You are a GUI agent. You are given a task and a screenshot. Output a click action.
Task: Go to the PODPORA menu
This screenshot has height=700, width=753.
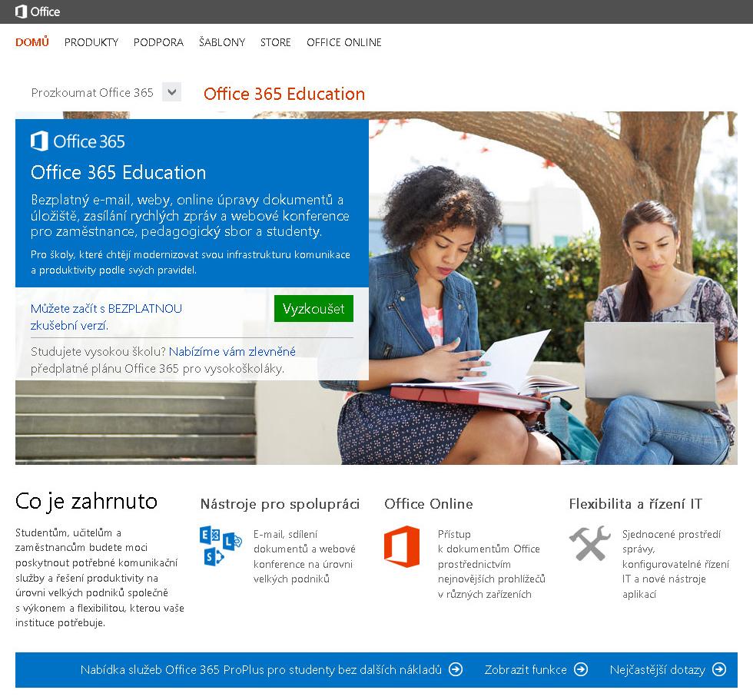tap(158, 42)
